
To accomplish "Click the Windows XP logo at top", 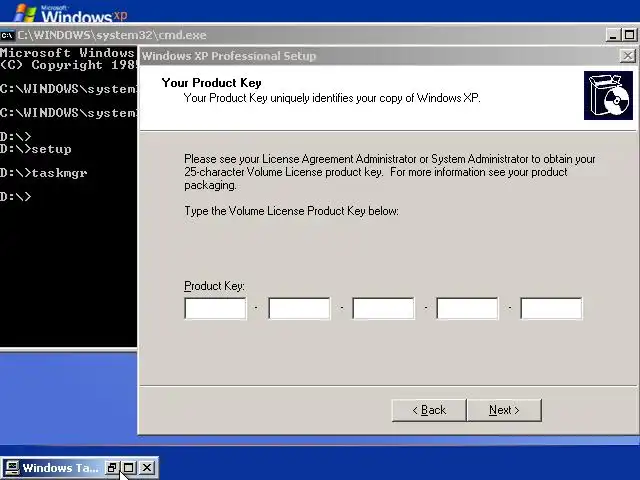I will [x=70, y=13].
